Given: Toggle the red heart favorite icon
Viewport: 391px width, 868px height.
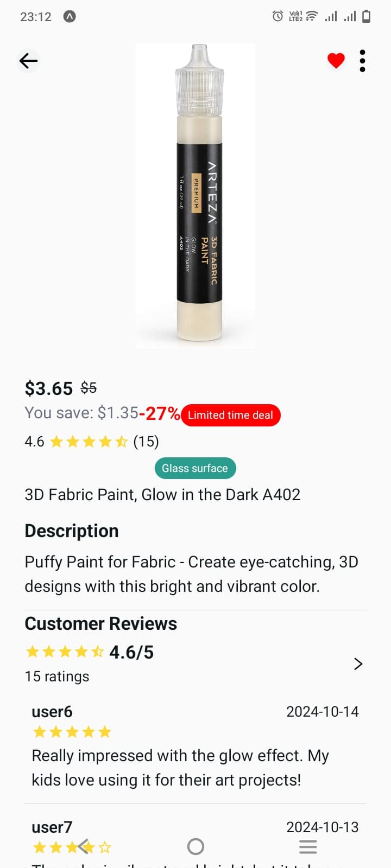Looking at the screenshot, I should click(x=336, y=61).
